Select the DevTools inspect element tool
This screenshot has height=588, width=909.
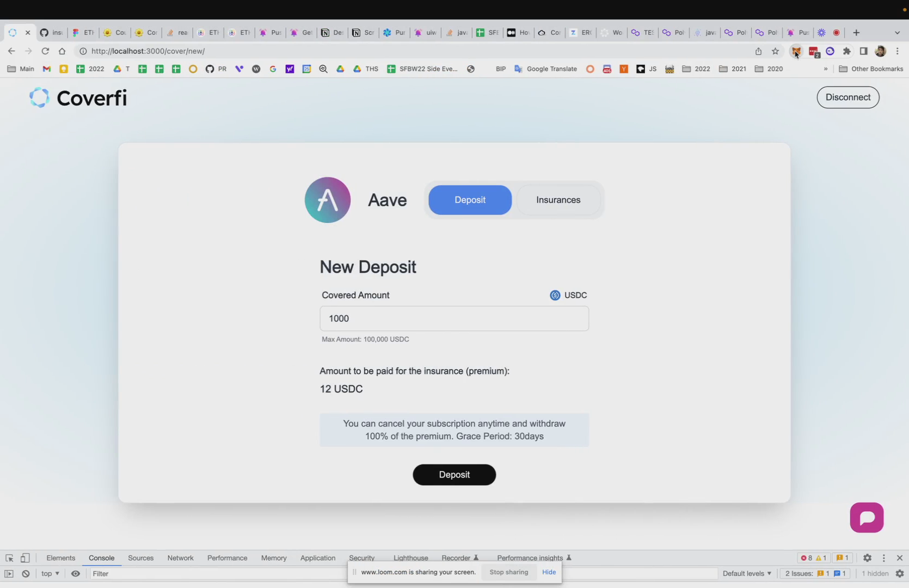[x=9, y=558]
